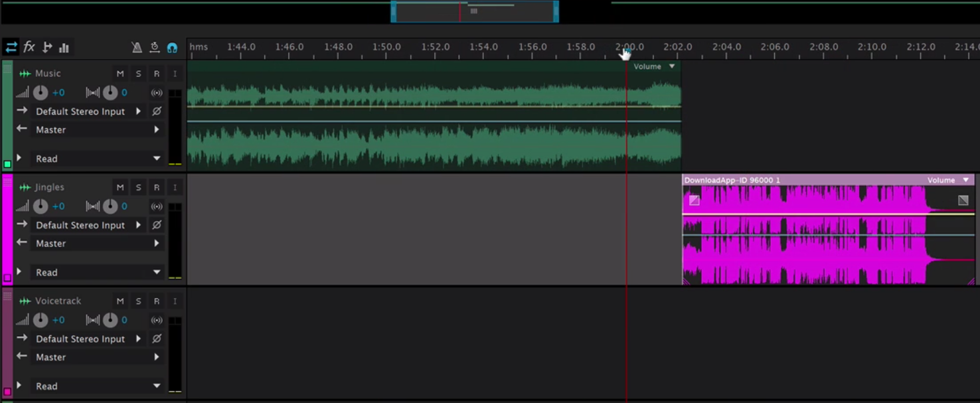This screenshot has height=403, width=980.
Task: Show the Sends view in track headers
Action: 47,47
